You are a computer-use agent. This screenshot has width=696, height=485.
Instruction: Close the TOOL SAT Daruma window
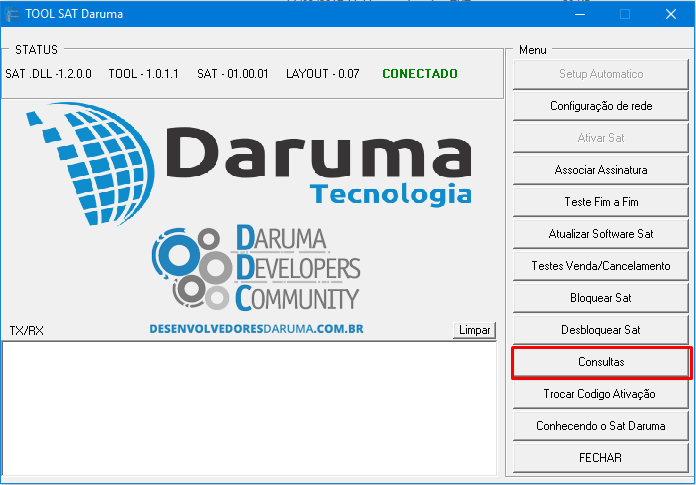671,14
